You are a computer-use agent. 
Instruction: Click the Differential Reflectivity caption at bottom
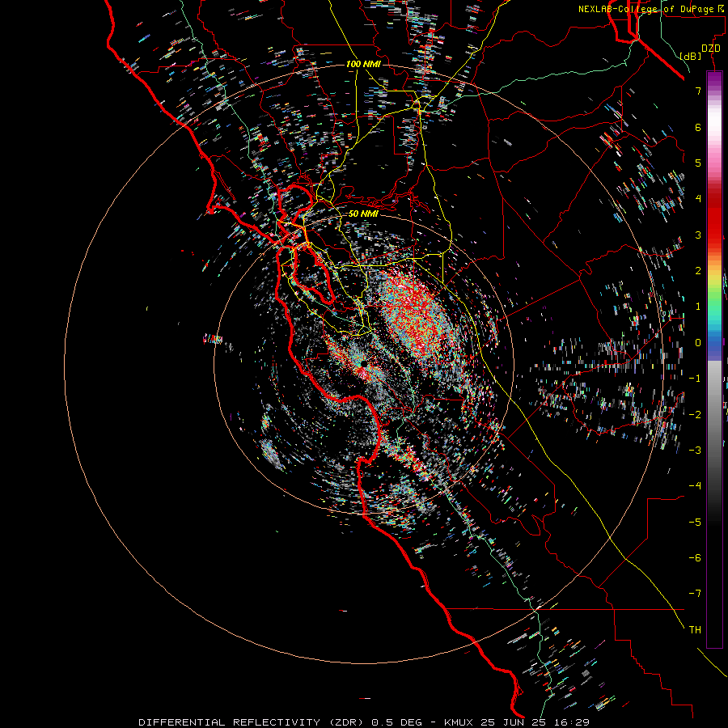point(364,722)
